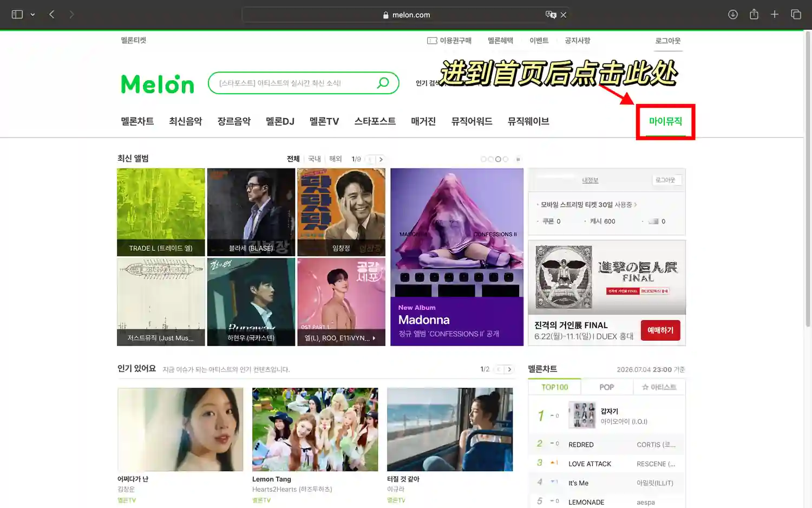
Task: Open the 뮤직어워드 menu
Action: (472, 121)
